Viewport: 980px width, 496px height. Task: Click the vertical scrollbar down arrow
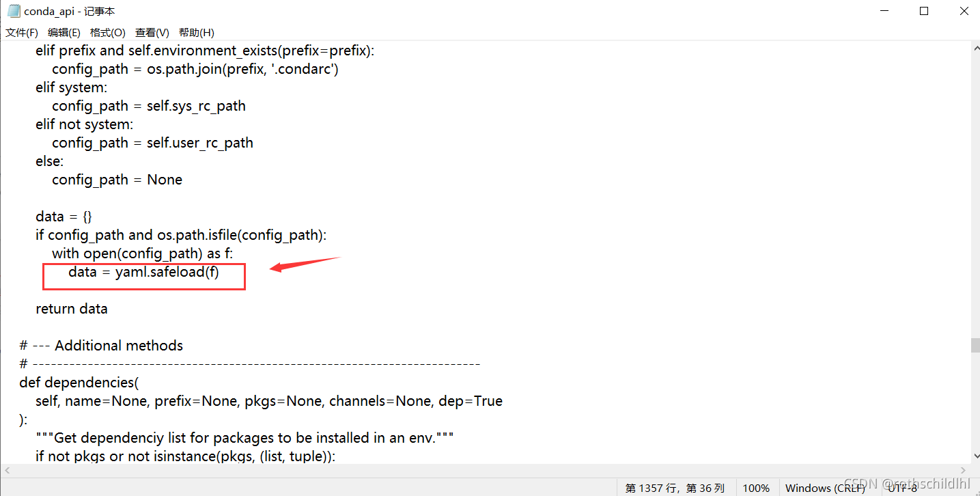[x=975, y=456]
